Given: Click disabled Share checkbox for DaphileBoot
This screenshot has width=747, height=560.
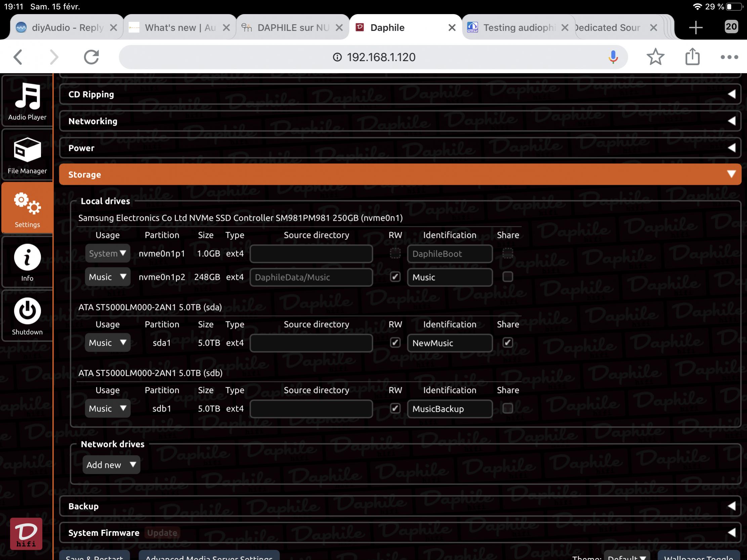Looking at the screenshot, I should coord(507,253).
